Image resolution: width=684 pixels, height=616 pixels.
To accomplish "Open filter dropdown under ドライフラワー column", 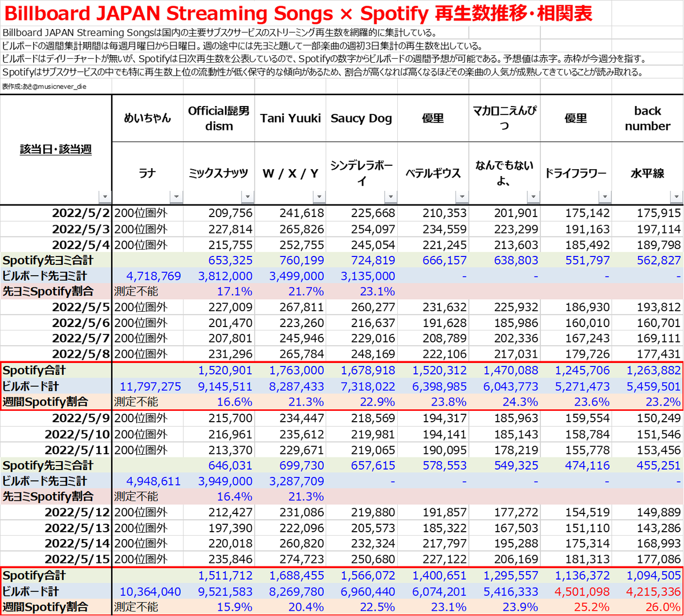I will coord(605,197).
